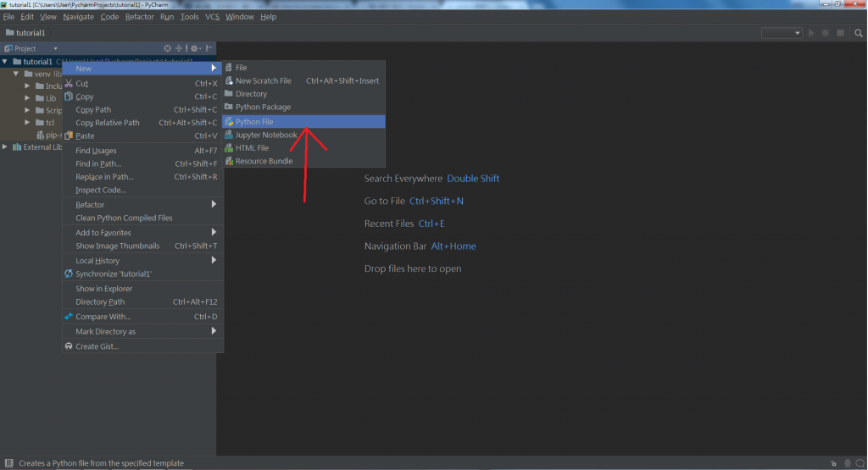The image size is (868, 470).
Task: Click the Paste clipboard icon
Action: pos(69,135)
